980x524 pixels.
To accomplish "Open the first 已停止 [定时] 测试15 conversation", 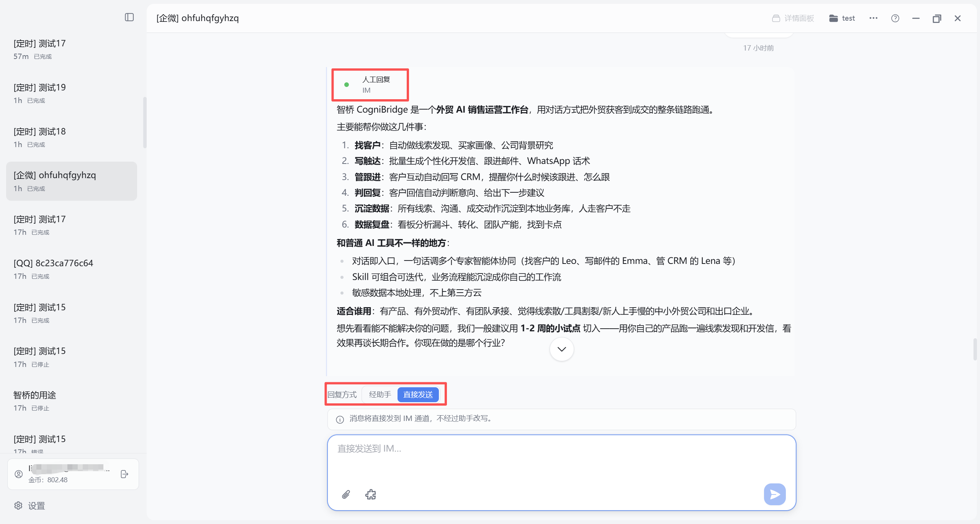I will [72, 357].
